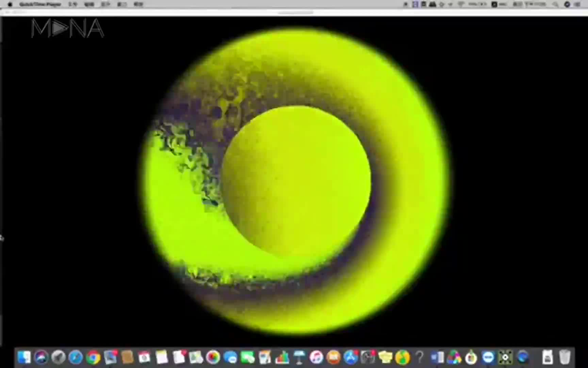This screenshot has height=368, width=588.
Task: Open Messages blue bubble icon in Dock
Action: pos(231,357)
